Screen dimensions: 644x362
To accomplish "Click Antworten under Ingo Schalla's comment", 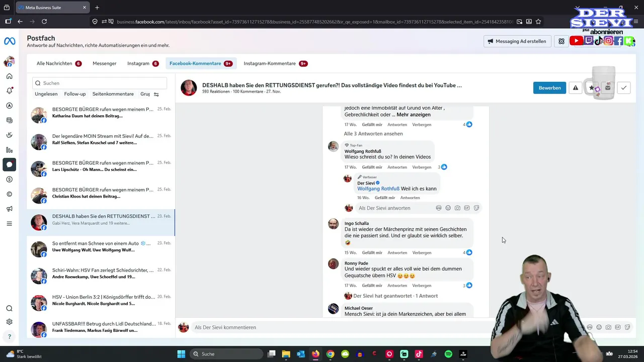I will click(397, 253).
